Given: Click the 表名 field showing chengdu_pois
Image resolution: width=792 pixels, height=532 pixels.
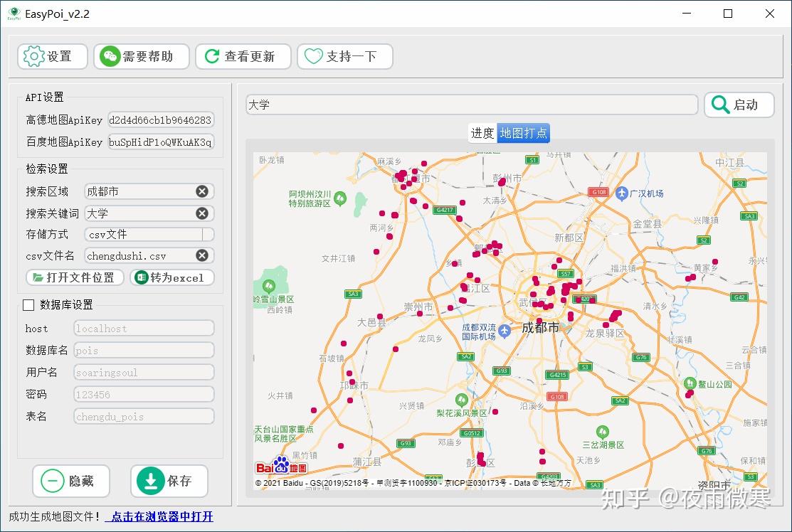Looking at the screenshot, I should pyautogui.click(x=144, y=416).
